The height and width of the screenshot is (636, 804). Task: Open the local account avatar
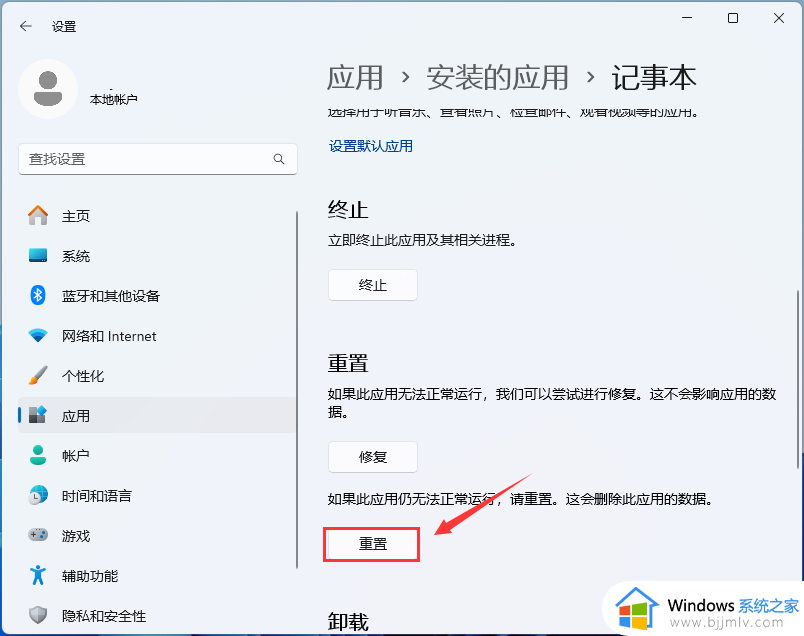click(48, 89)
